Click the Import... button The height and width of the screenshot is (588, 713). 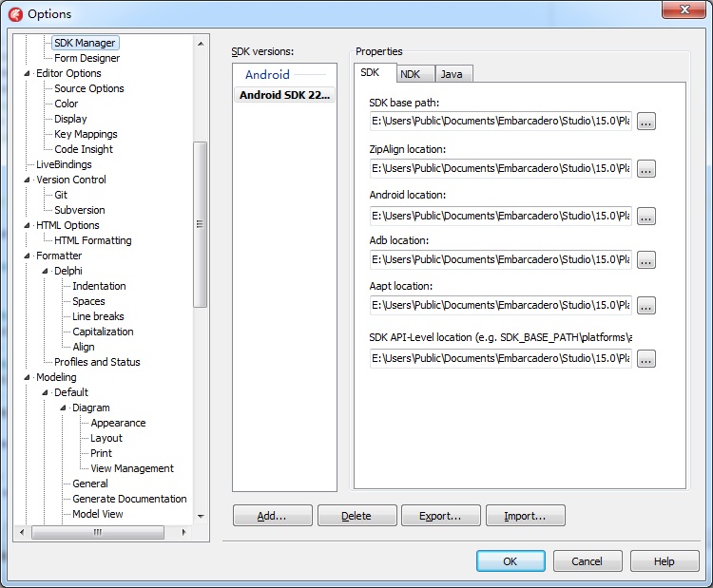tap(525, 516)
